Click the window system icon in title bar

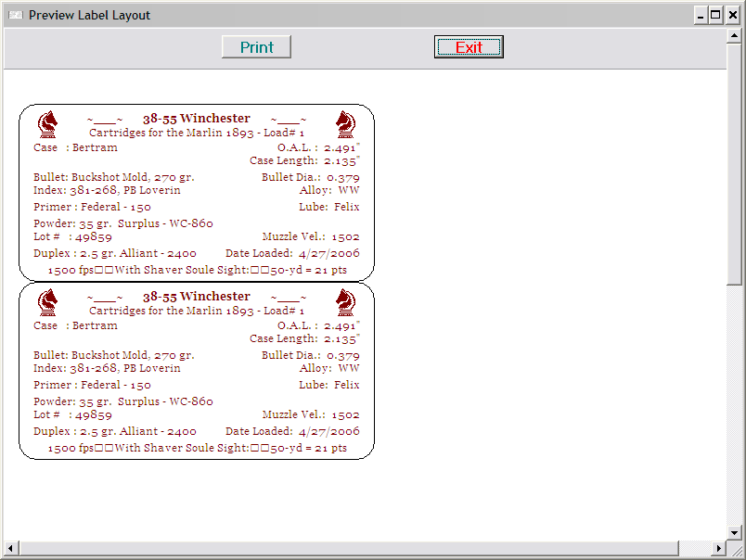16,15
